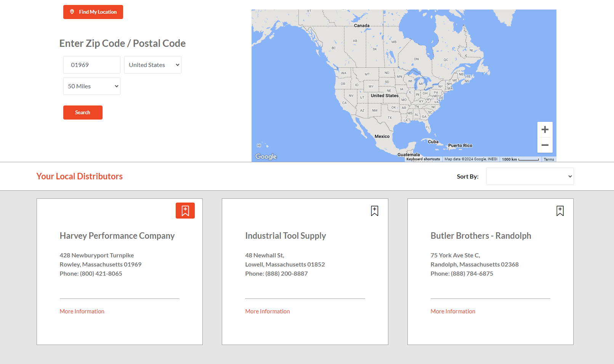Expand the 50 Miles radius dropdown
The height and width of the screenshot is (364, 614).
coord(92,86)
